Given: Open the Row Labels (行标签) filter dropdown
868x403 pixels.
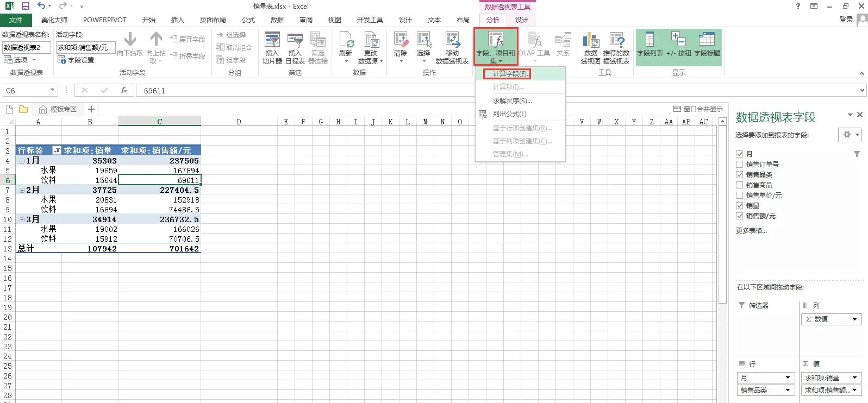Looking at the screenshot, I should pyautogui.click(x=57, y=150).
